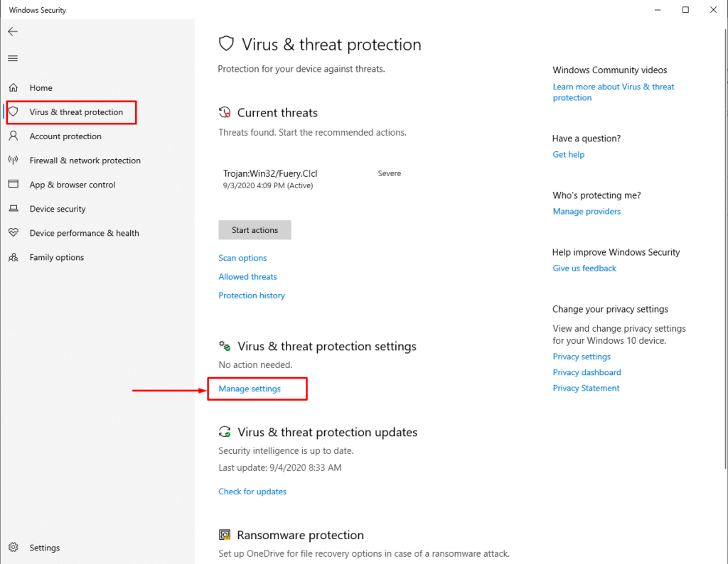Open the Manage providers link

(587, 212)
